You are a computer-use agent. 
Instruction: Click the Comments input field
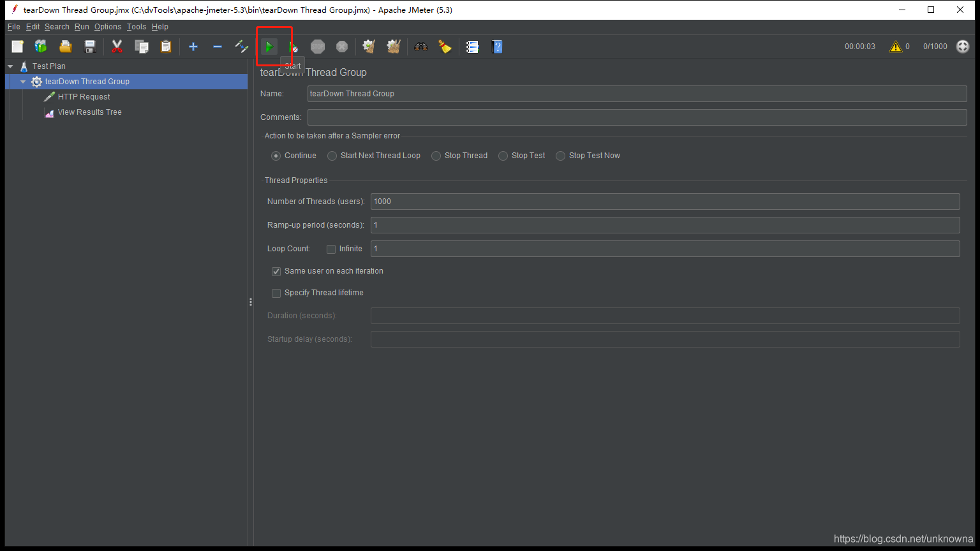(x=637, y=117)
